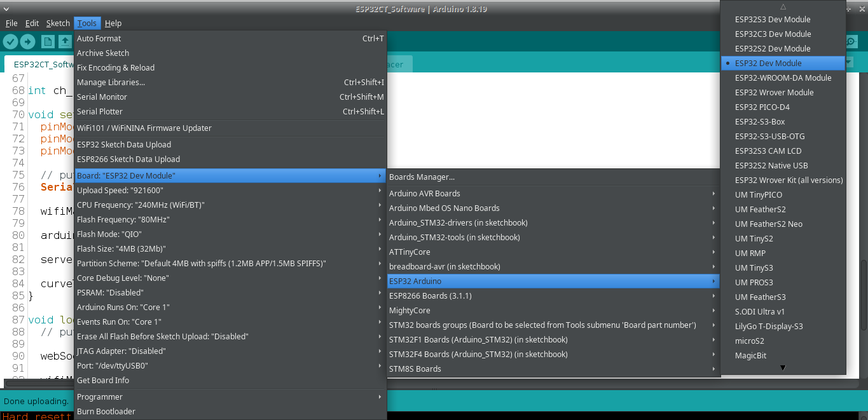The width and height of the screenshot is (868, 420).
Task: Click the Upload arrow toolbar icon
Action: point(28,42)
